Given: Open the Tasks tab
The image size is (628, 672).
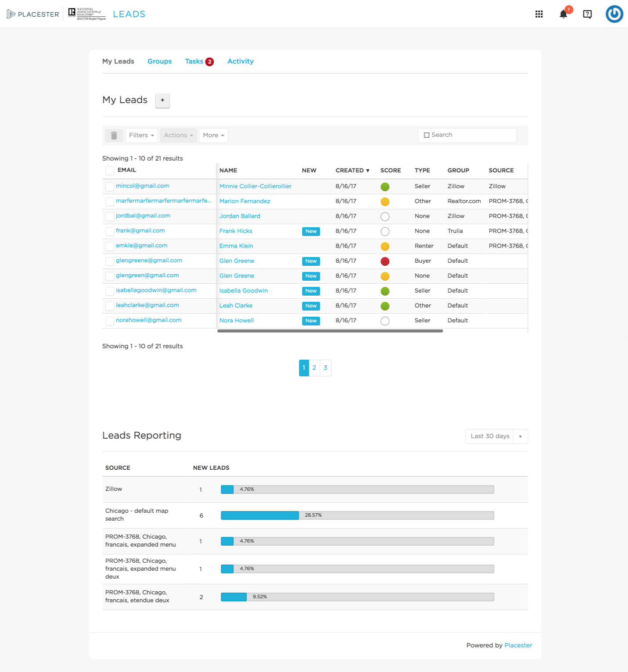Looking at the screenshot, I should (194, 61).
